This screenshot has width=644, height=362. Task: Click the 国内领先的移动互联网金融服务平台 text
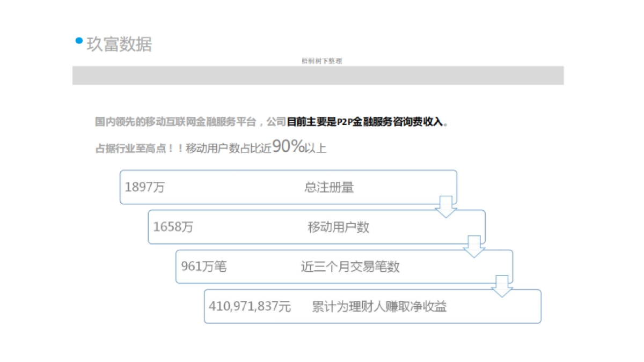point(177,122)
